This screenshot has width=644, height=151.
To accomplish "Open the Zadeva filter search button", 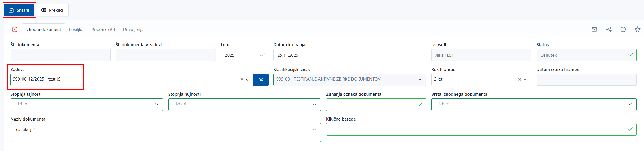I will 261,80.
